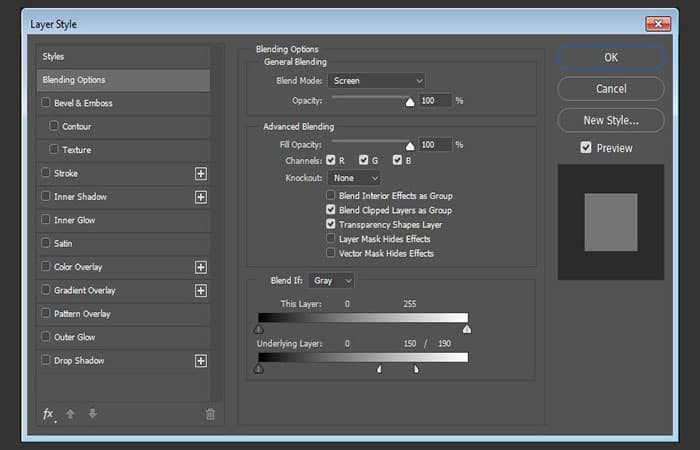
Task: Toggle the G channel checkbox
Action: (364, 160)
